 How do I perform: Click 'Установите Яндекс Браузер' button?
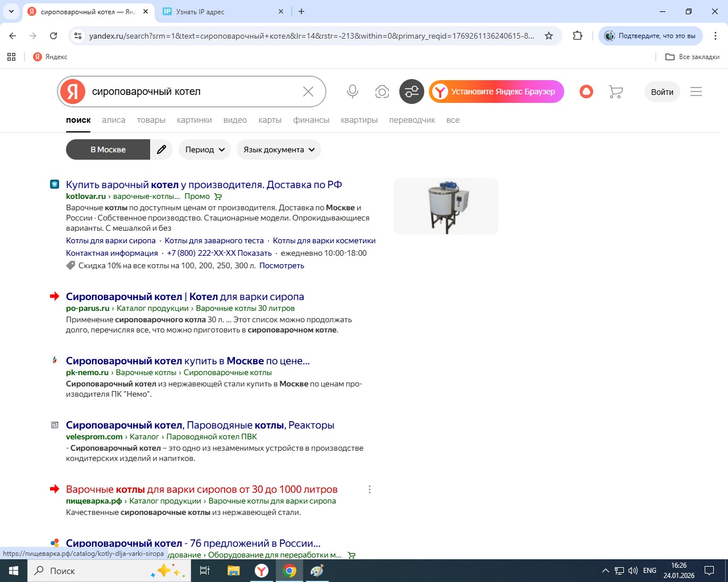[x=497, y=92]
